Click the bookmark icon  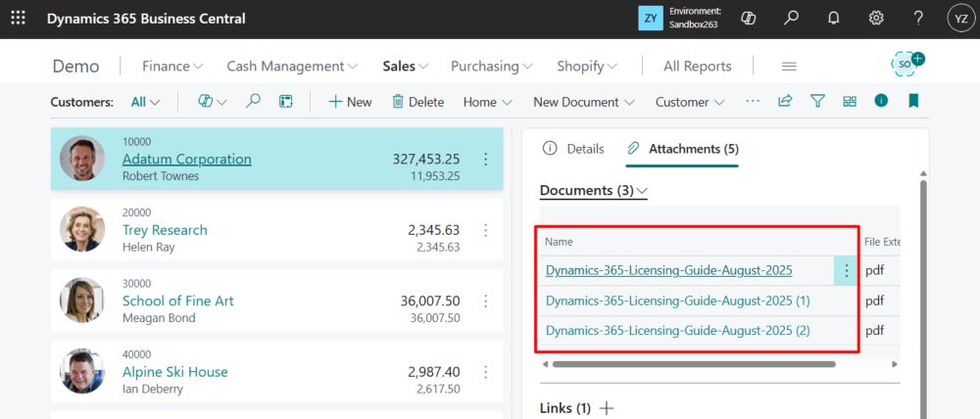point(913,101)
